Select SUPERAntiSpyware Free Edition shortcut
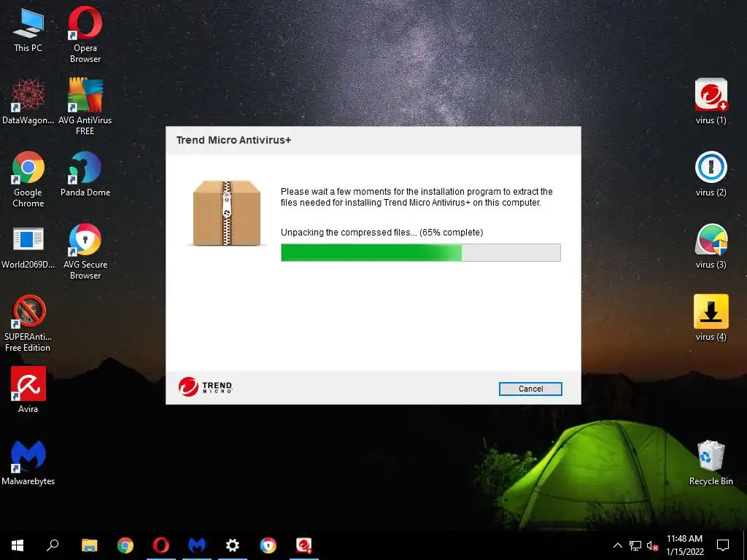The height and width of the screenshot is (560, 747). [28, 323]
